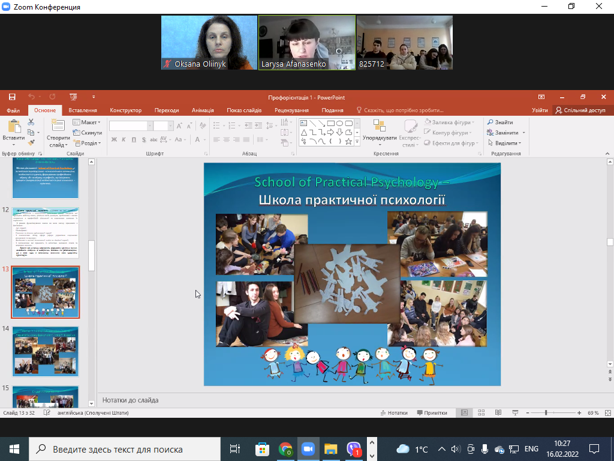
Task: Toggle Comments (Примітки) pane in status bar
Action: pyautogui.click(x=432, y=412)
